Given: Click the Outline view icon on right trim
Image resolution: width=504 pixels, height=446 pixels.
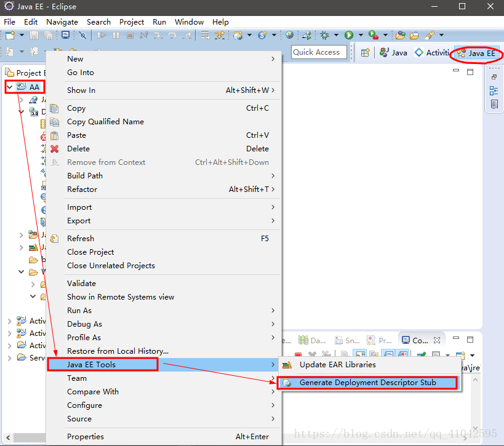Looking at the screenshot, I should (494, 90).
